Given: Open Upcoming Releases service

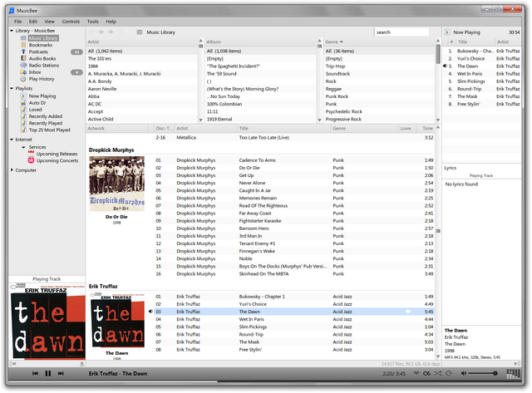Looking at the screenshot, I should point(57,154).
